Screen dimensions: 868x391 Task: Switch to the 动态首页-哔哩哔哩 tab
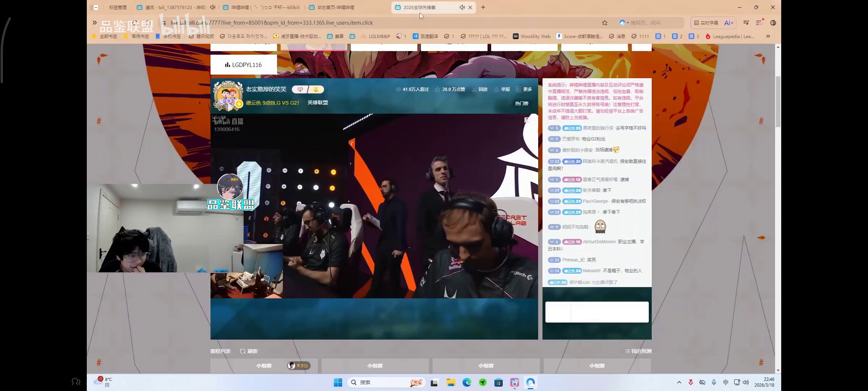[x=336, y=7]
